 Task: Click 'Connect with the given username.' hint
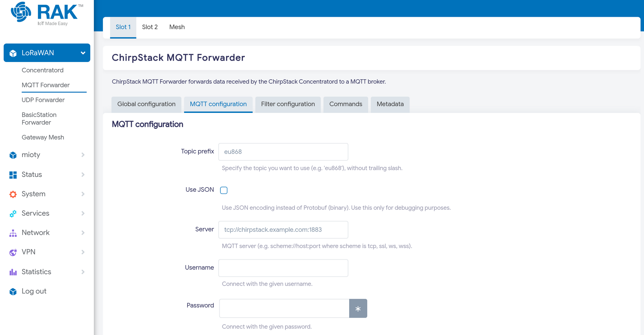267,284
